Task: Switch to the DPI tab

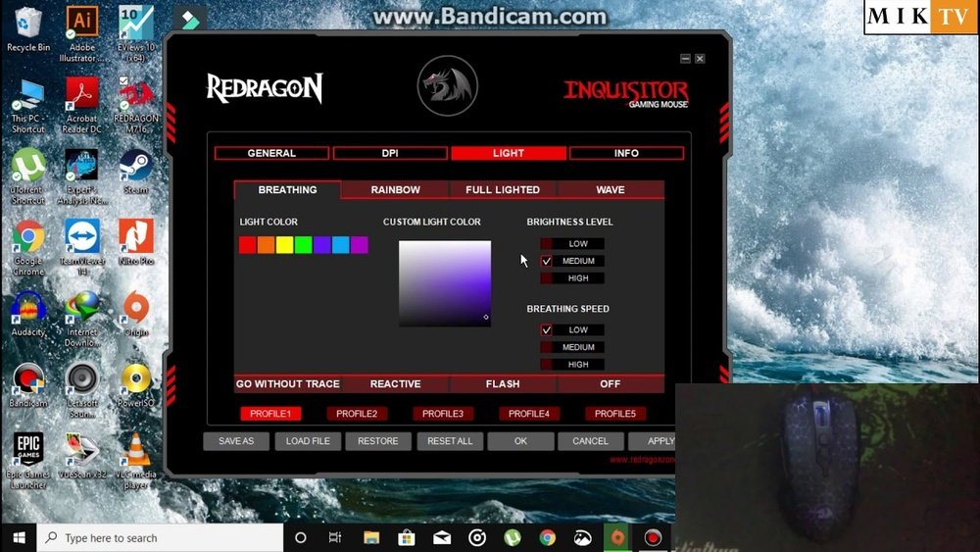Action: (x=390, y=153)
